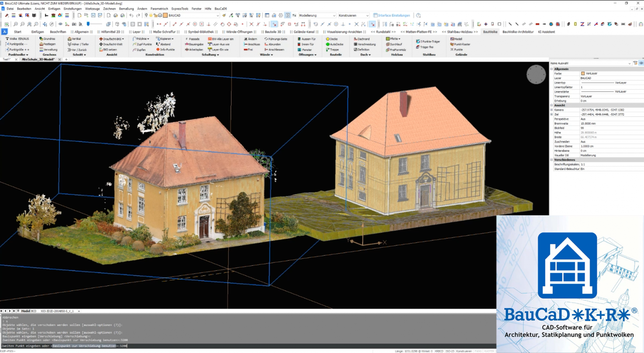This screenshot has width=644, height=353.
Task: Click the Model layout tab
Action: coord(25,311)
